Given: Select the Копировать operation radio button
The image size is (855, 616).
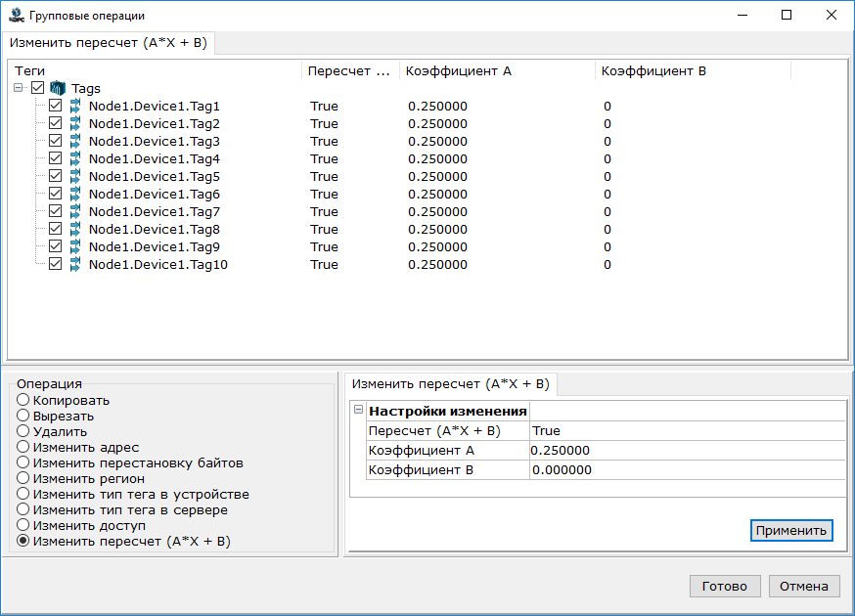Looking at the screenshot, I should [x=23, y=400].
